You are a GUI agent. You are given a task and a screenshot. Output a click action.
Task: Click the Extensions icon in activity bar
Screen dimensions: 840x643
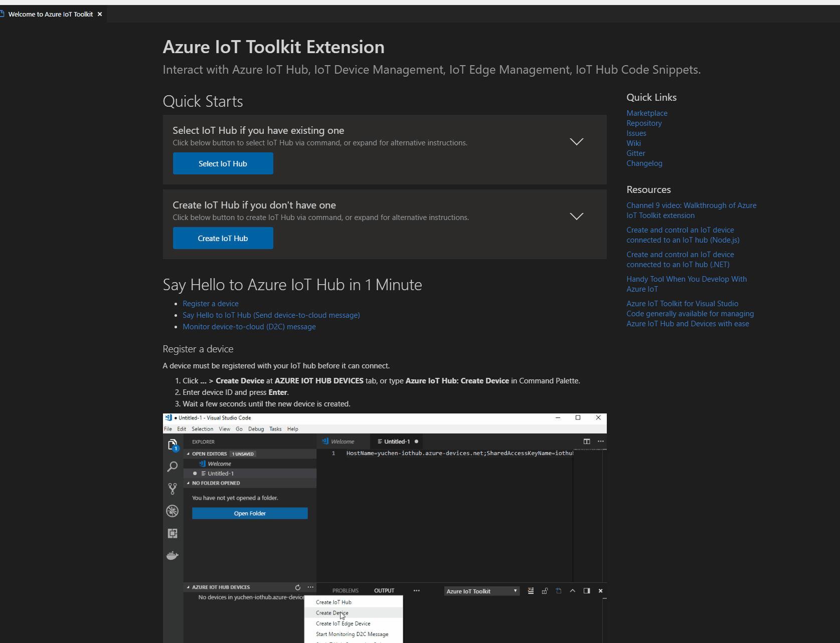coord(173,533)
